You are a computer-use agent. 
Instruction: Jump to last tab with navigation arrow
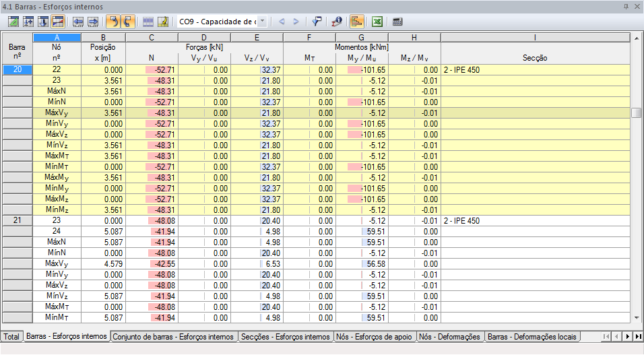click(638, 337)
